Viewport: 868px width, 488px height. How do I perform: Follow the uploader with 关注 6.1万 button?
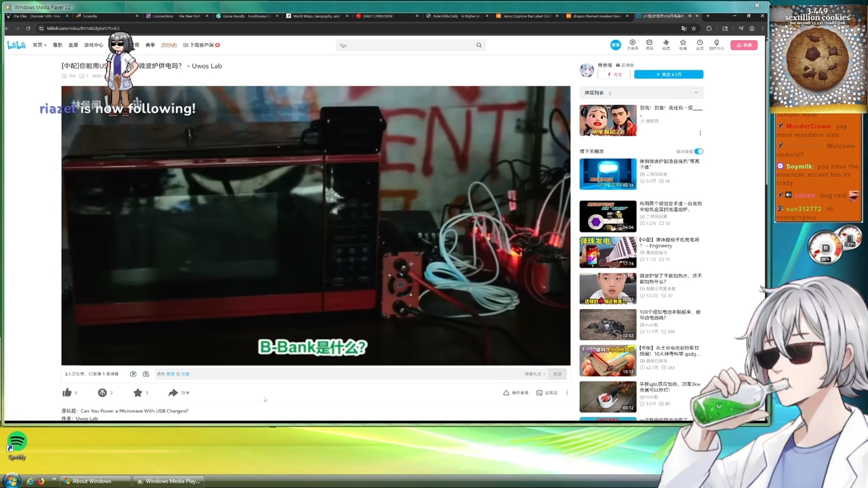669,75
